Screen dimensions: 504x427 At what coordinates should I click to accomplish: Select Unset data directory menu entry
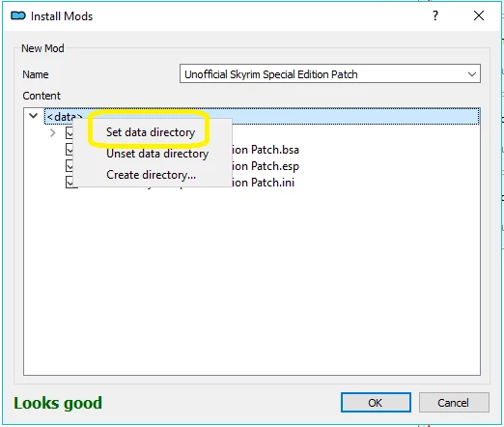[157, 154]
